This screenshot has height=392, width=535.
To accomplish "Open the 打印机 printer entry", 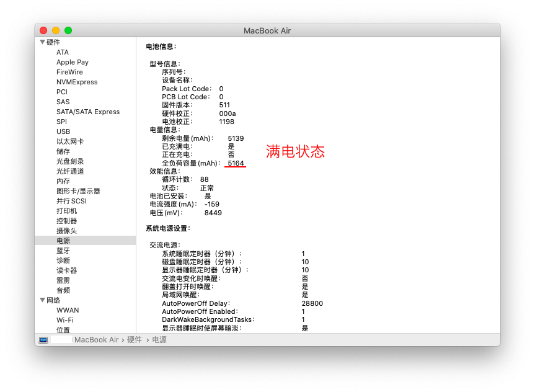I will point(66,211).
